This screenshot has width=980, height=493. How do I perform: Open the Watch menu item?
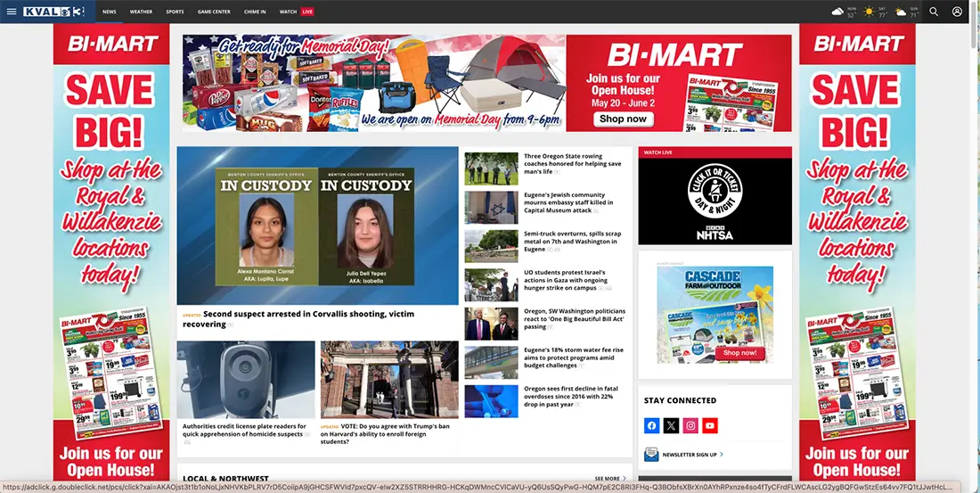[x=288, y=12]
